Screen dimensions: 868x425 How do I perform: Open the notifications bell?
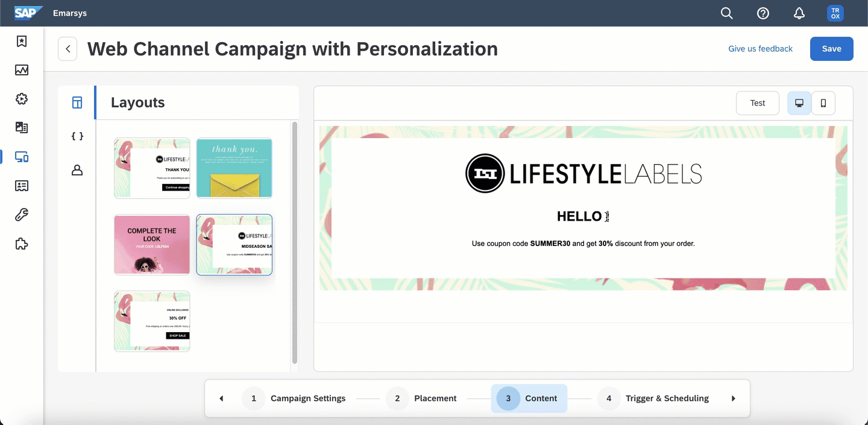click(799, 13)
